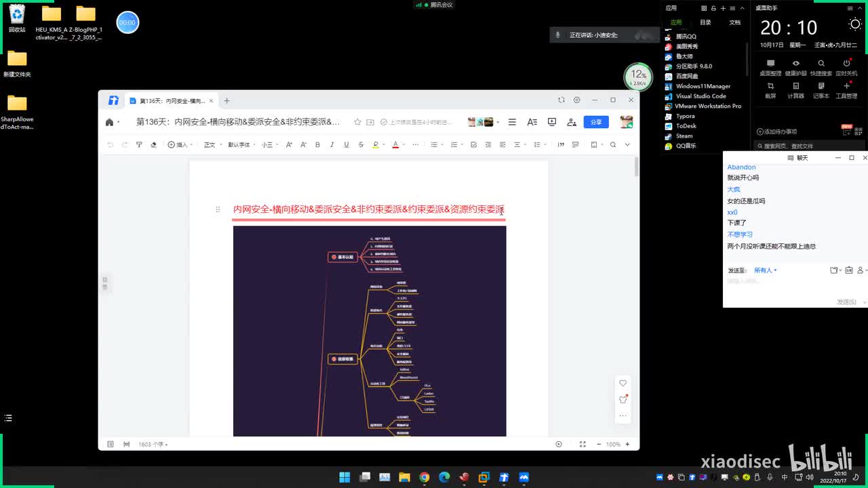Toggle strikethrough formatting

[360, 144]
